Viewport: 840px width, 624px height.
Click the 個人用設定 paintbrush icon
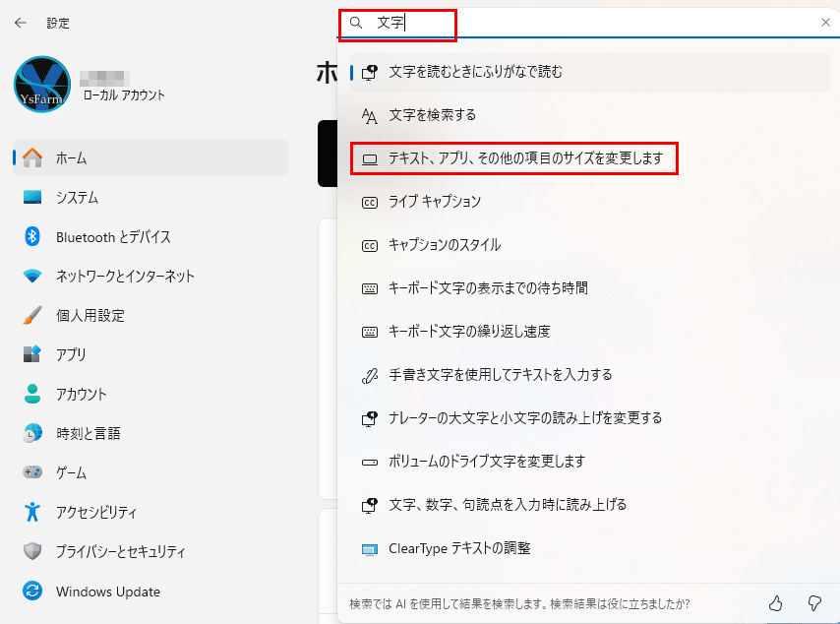(x=32, y=315)
